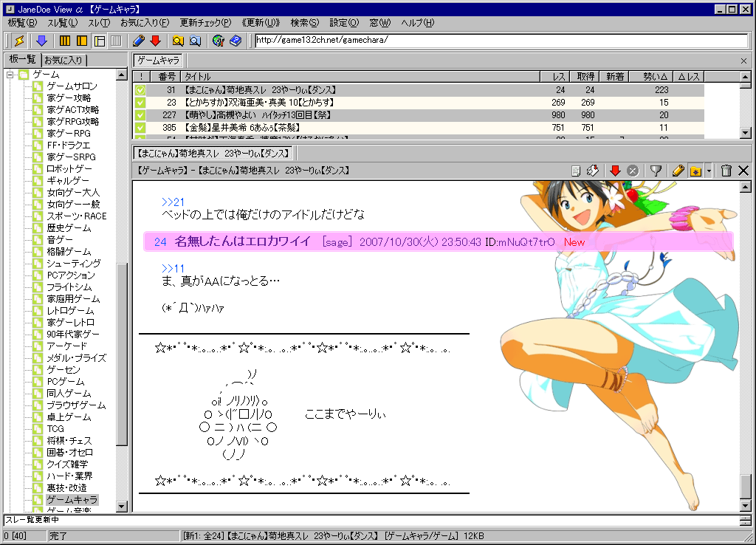The image size is (756, 545).
Task: Open the blue folder search icon
Action: pyautogui.click(x=195, y=41)
